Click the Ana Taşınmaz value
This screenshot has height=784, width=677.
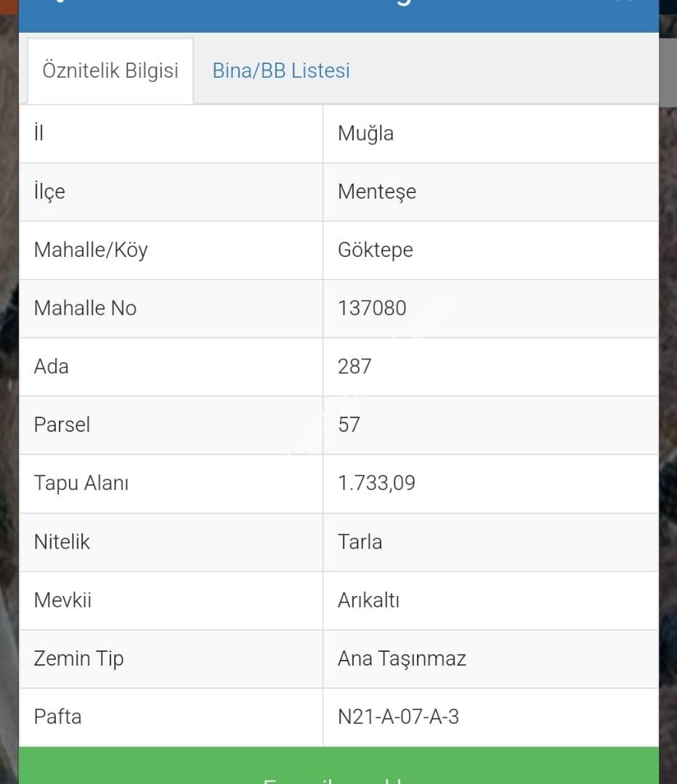pos(402,659)
